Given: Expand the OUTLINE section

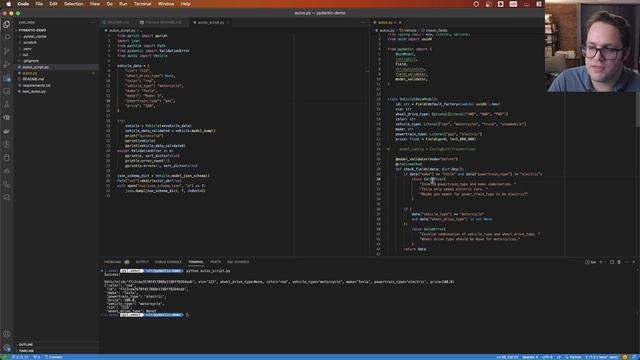Looking at the screenshot, I should pos(25,344).
